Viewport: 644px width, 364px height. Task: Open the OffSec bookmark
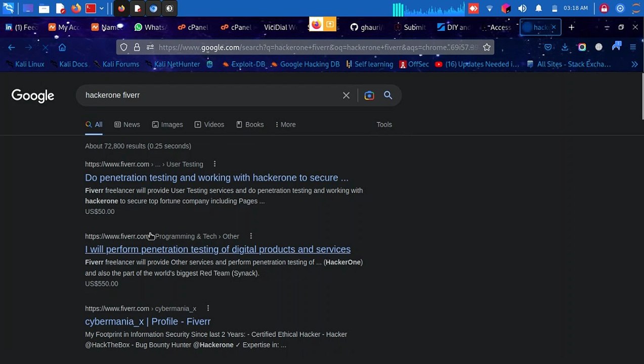(x=414, y=64)
